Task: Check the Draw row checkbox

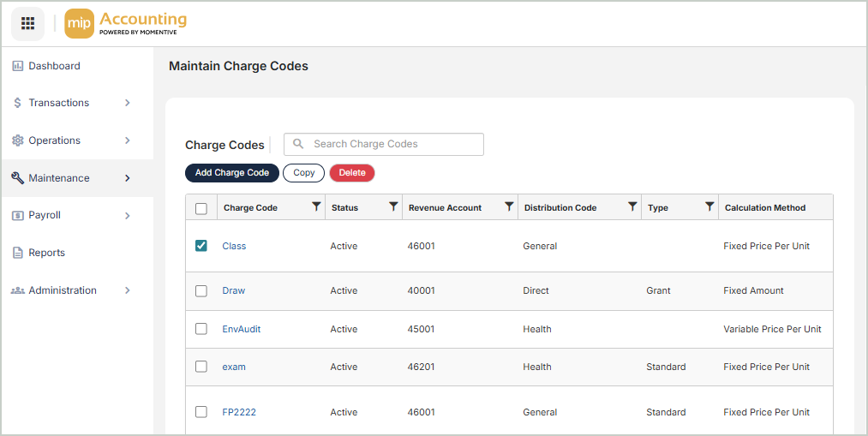Action: 201,290
